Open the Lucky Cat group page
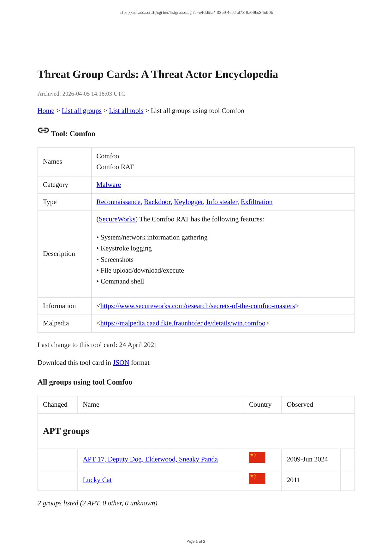 (97, 480)
